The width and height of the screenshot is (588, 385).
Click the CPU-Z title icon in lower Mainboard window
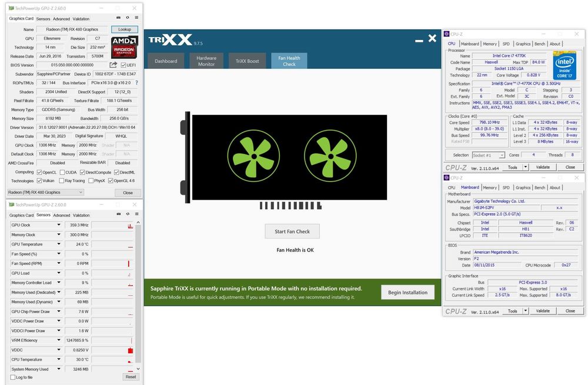pos(447,178)
